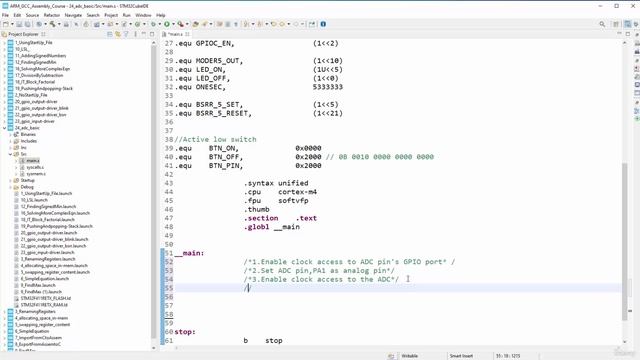Click the Writable status bar entry

[x=409, y=356]
